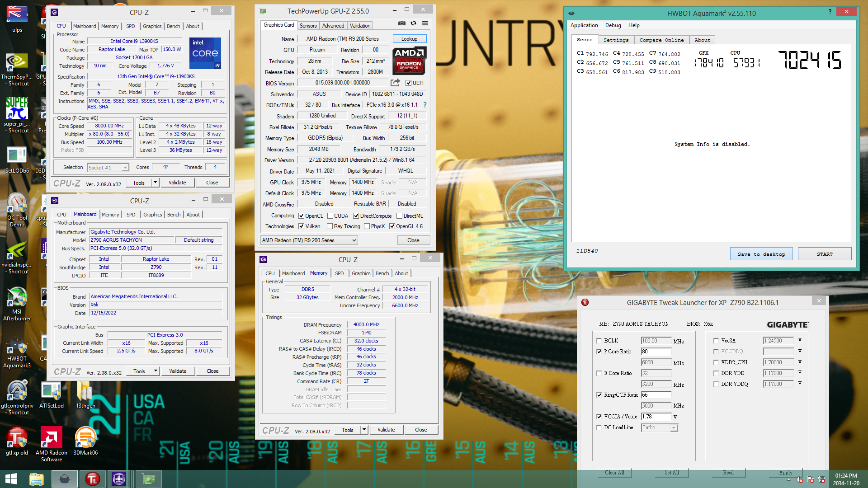Toggle the Ray Tracing checkbox
This screenshot has height=488, width=868.
tap(330, 226)
